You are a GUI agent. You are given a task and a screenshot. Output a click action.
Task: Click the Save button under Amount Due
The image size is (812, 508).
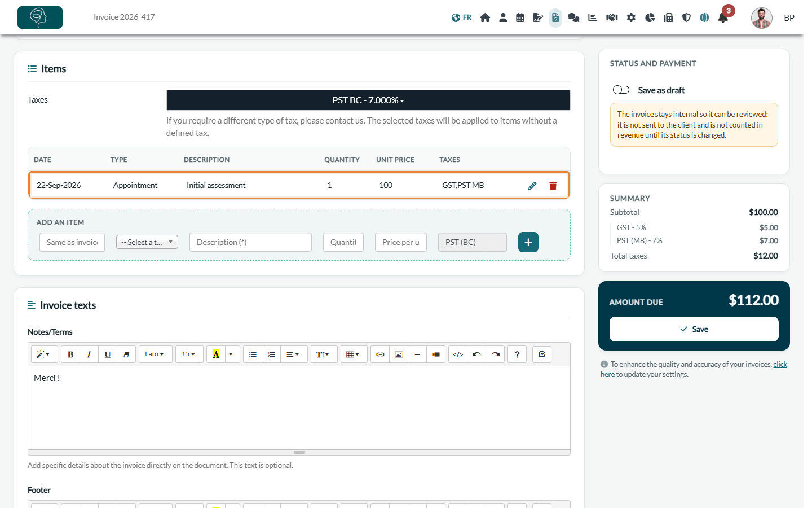point(694,329)
